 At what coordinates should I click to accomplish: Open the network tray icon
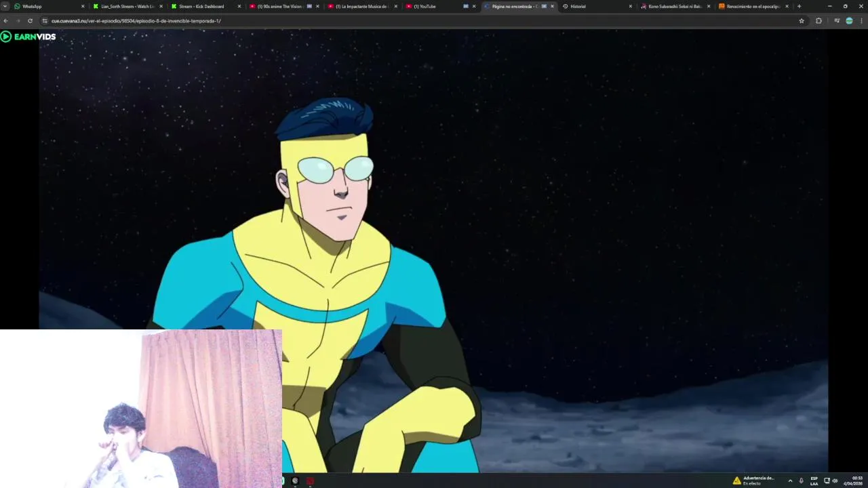point(827,481)
